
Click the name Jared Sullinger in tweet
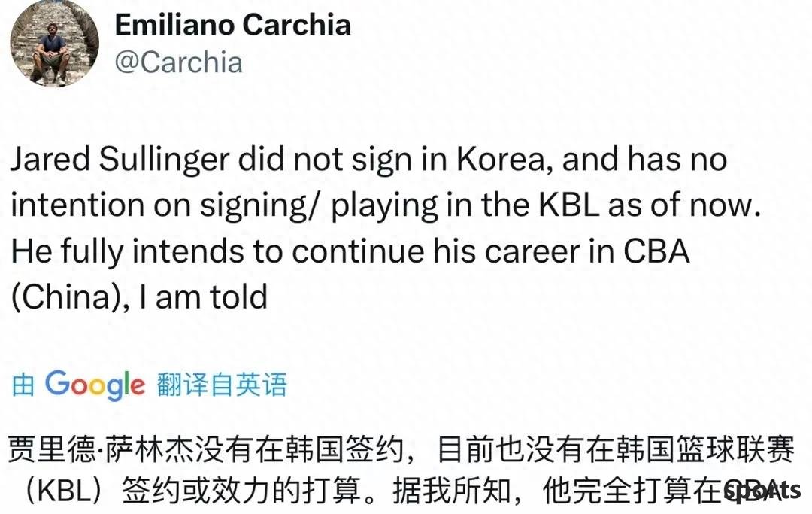120,160
